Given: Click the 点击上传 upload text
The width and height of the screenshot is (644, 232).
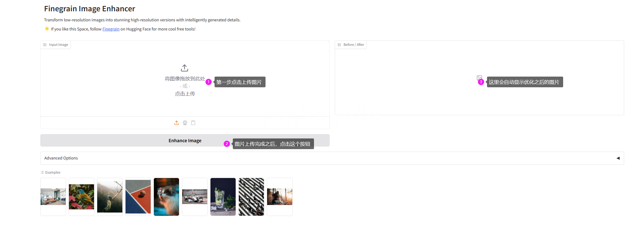Looking at the screenshot, I should pos(185,94).
